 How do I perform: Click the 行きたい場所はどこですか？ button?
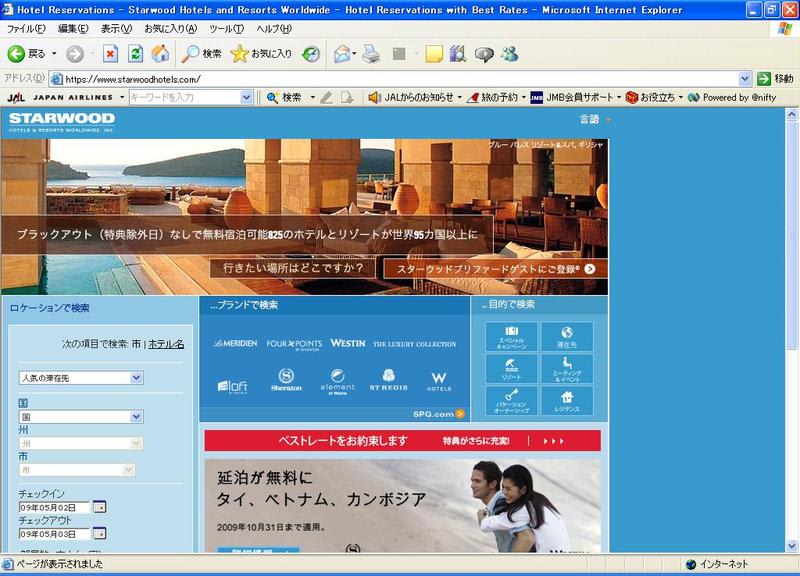292,268
